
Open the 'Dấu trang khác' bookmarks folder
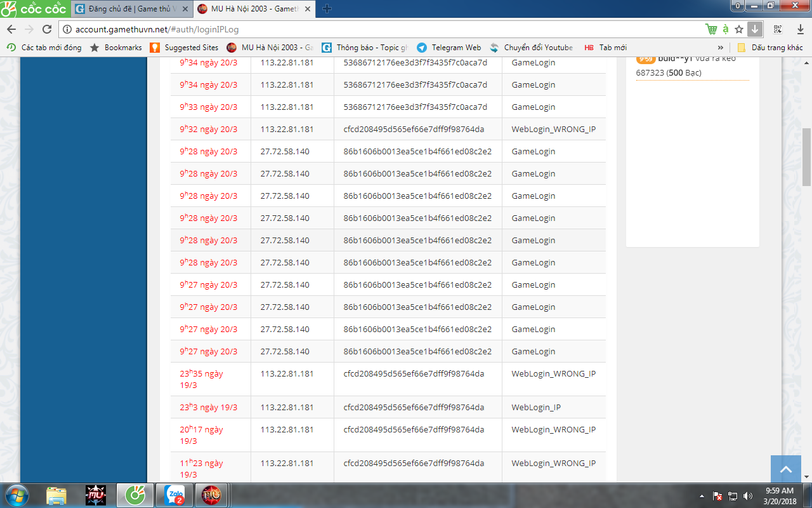click(770, 48)
